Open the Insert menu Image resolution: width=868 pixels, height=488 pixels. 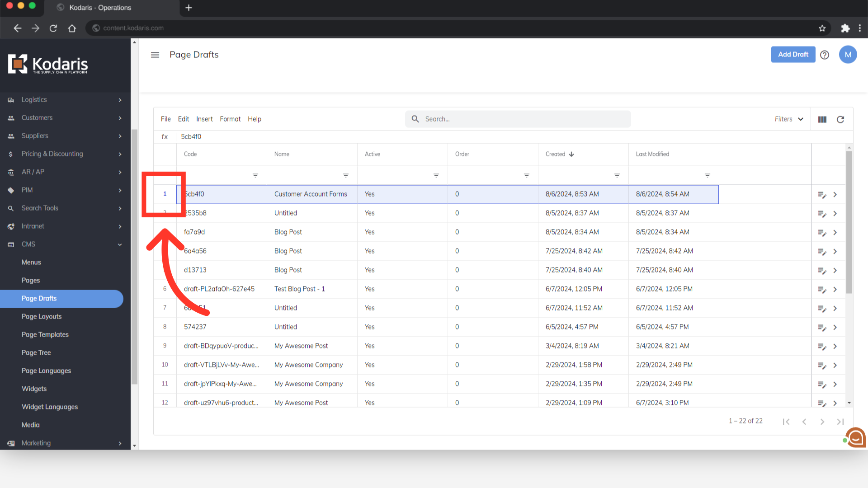pos(204,119)
